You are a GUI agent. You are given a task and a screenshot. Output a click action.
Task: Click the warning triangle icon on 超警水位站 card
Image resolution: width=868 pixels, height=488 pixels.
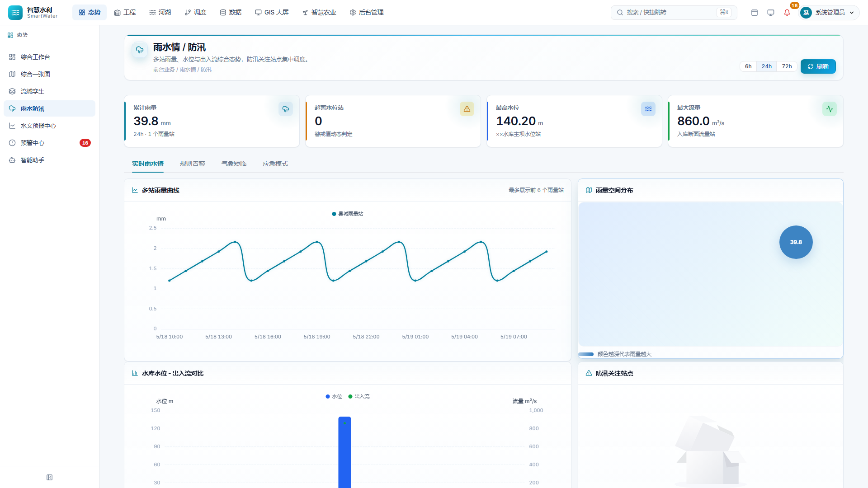[x=467, y=109]
